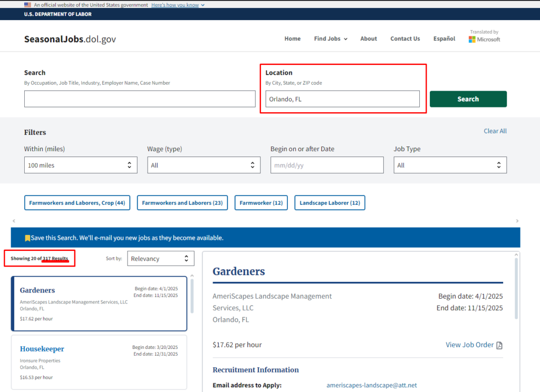Viewport: 540px width, 392px height.
Task: Click "End date: 12/31/2025" on Housekeeper card
Action: click(156, 354)
